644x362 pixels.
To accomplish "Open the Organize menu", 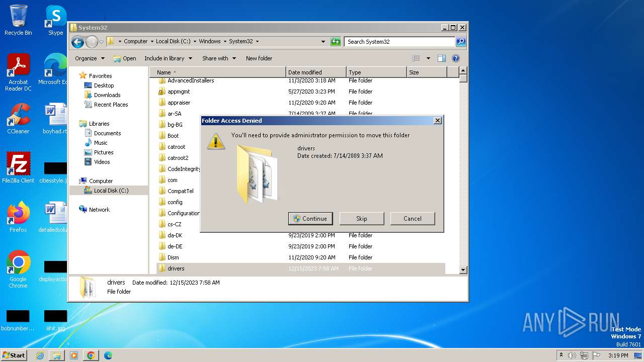I will tap(90, 58).
